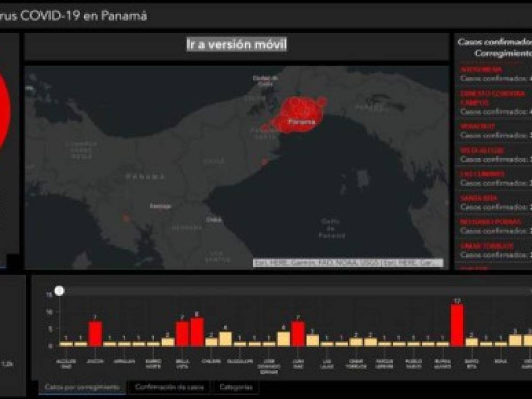This screenshot has height=399, width=532.
Task: Grab the white slider handle above the chart
Action: 59,290
